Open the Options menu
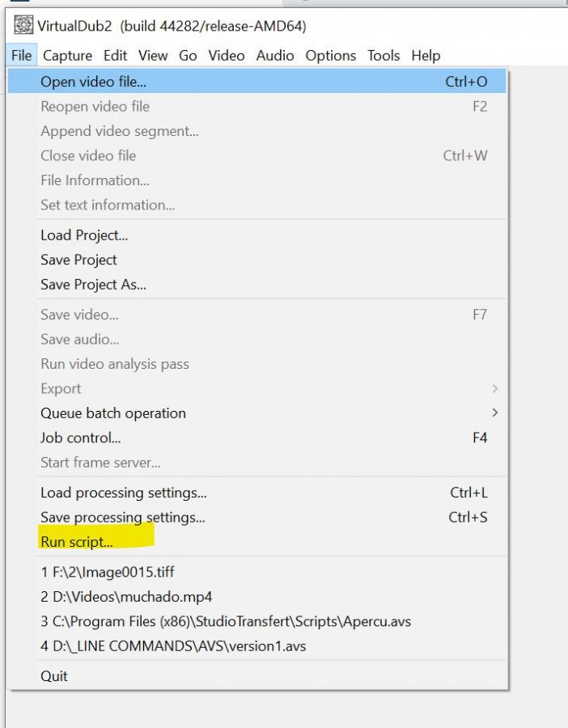Image resolution: width=568 pixels, height=728 pixels. [331, 55]
